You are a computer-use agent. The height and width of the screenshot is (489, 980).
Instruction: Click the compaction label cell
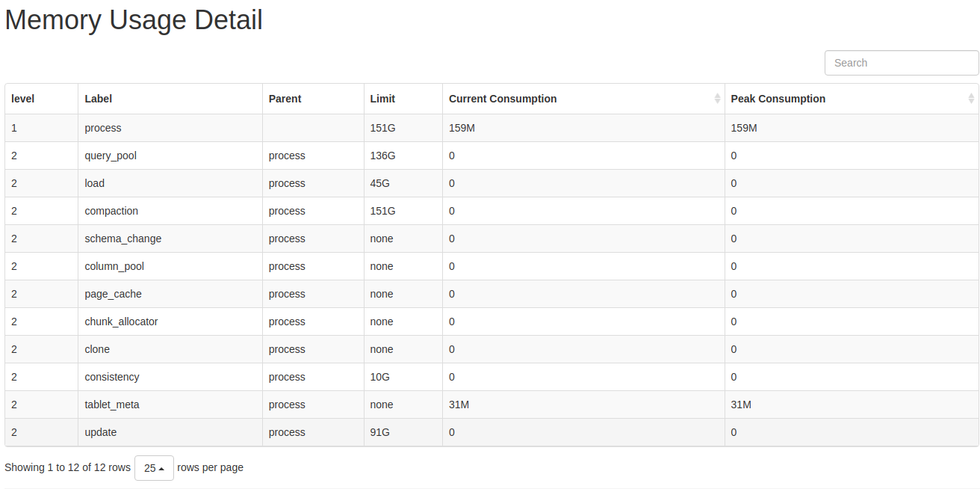[x=111, y=211]
